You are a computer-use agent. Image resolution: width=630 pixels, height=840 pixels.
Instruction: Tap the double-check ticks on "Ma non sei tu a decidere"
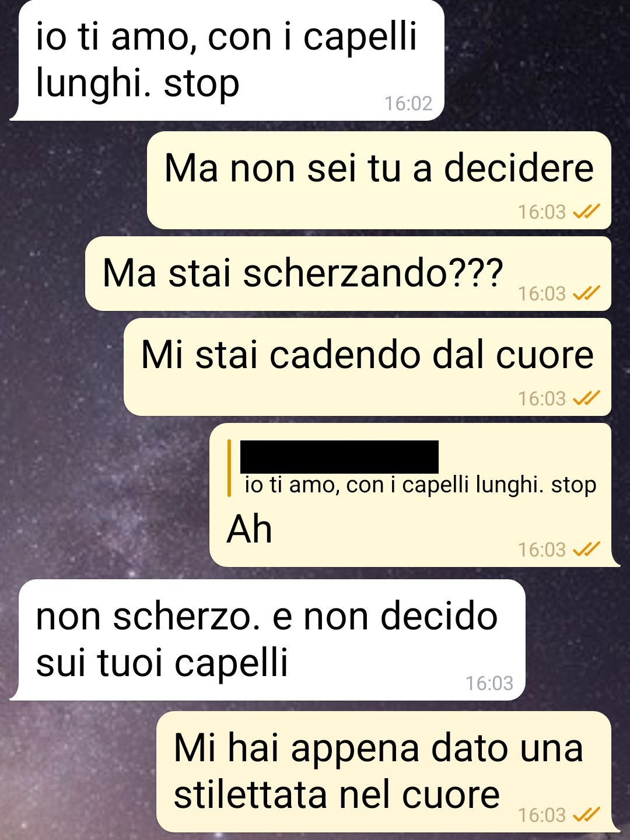coord(586,212)
